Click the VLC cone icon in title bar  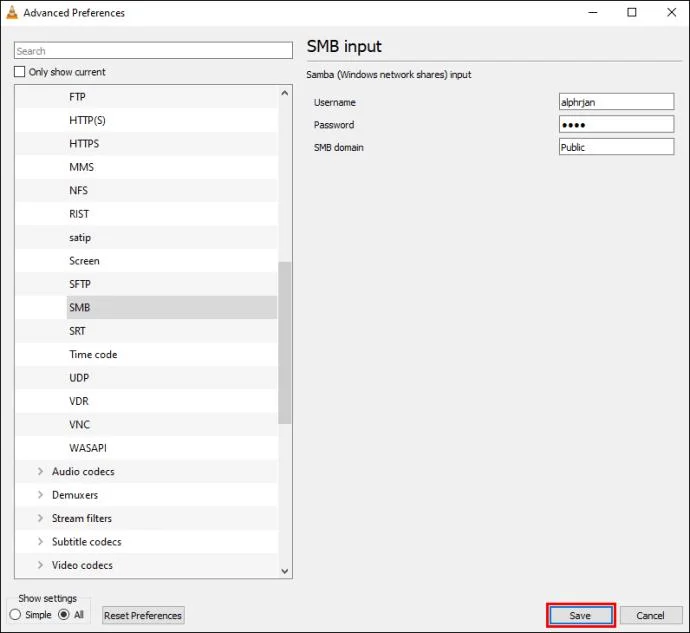pos(12,13)
